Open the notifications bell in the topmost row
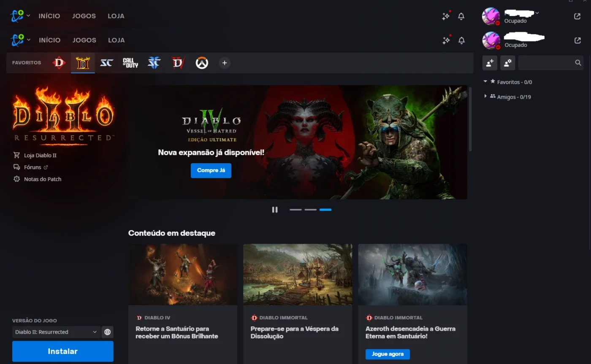Image resolution: width=591 pixels, height=364 pixels. (461, 16)
